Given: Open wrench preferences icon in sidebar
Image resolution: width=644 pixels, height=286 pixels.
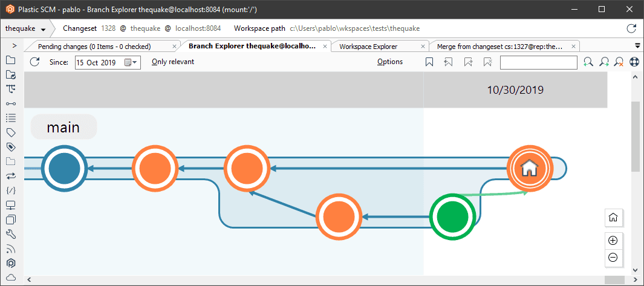Looking at the screenshot, I should pos(11,234).
